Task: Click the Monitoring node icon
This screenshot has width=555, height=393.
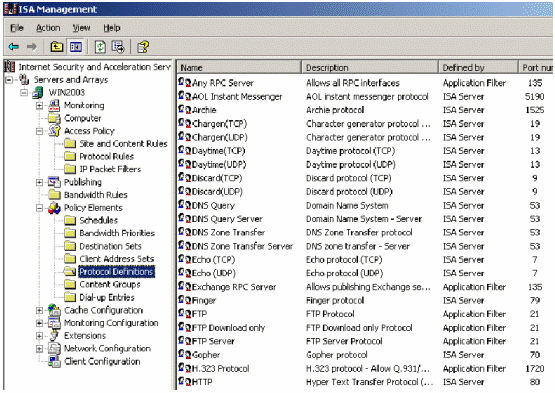Action: (x=54, y=105)
